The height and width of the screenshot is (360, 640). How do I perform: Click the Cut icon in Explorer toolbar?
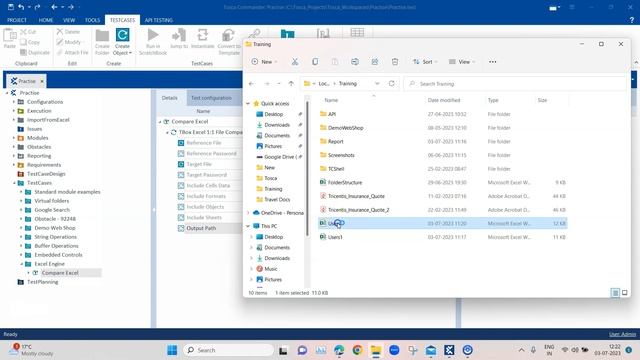pyautogui.click(x=295, y=62)
